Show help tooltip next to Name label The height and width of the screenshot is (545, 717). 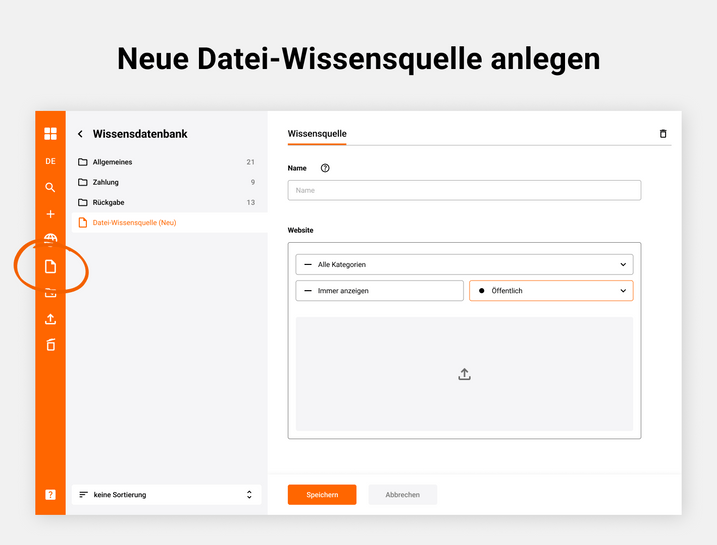tap(325, 168)
